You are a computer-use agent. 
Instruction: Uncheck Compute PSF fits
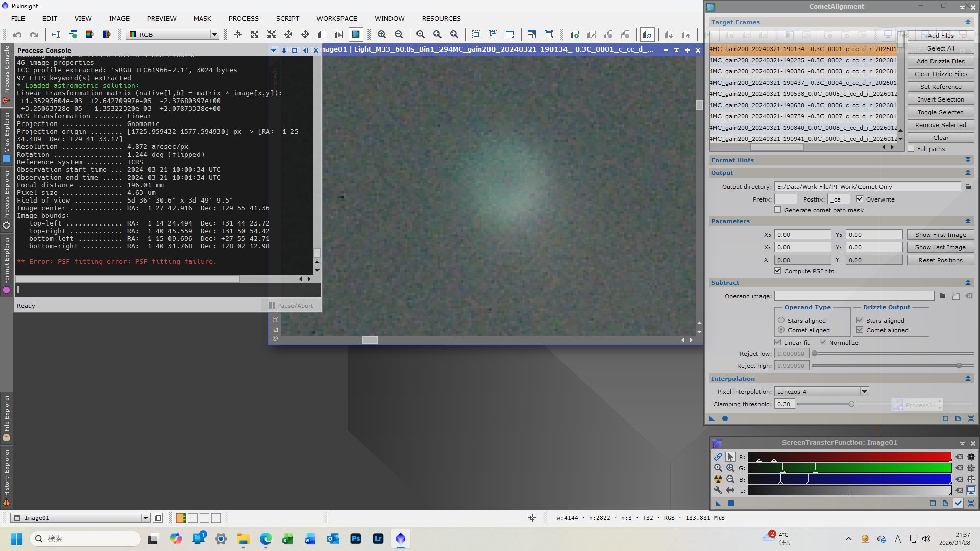[x=778, y=271]
